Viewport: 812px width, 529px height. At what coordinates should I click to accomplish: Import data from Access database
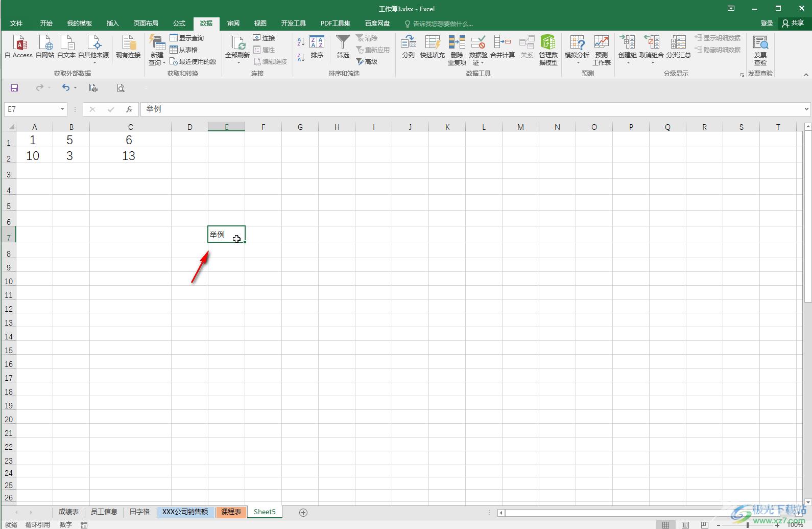[x=19, y=47]
